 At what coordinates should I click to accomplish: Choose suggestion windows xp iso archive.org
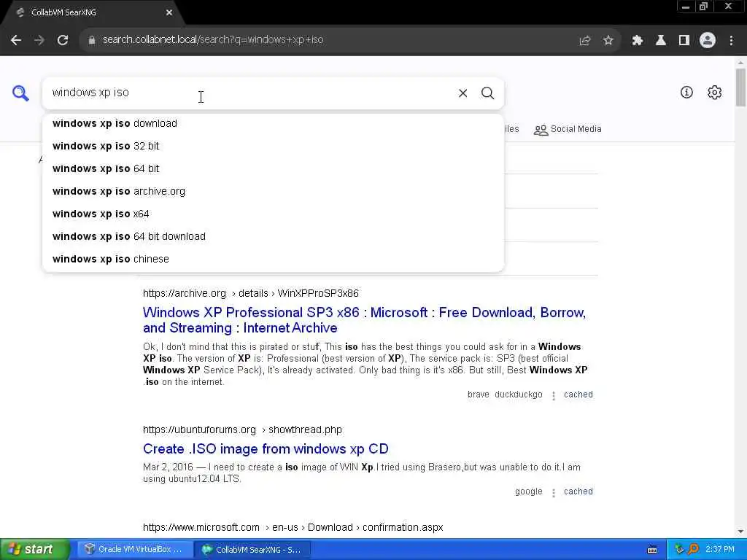point(273,192)
